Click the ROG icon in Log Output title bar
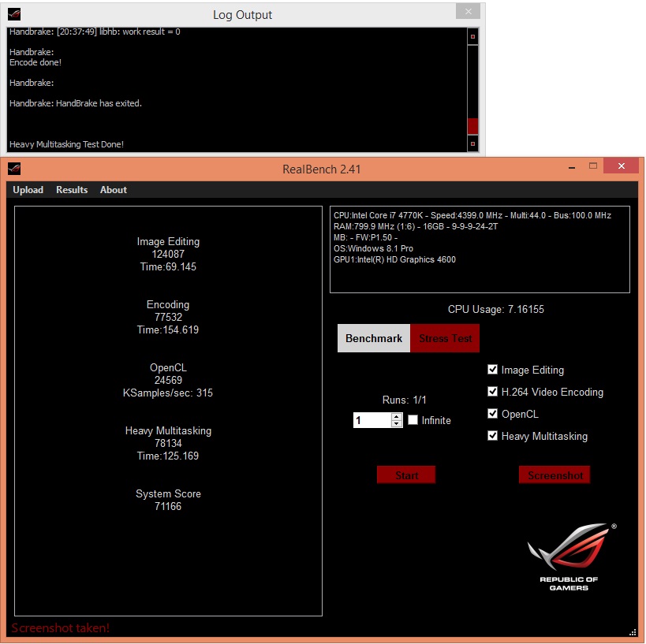646x644 pixels. 14,14
